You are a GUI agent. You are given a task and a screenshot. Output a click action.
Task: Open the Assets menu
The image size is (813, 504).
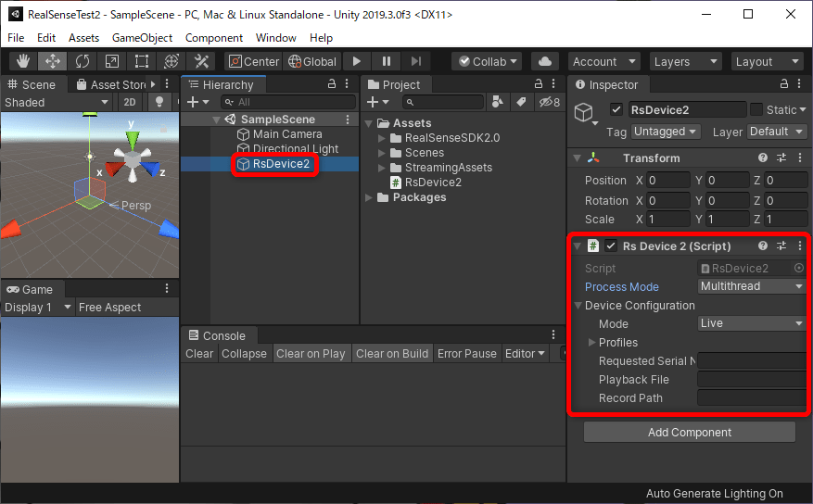[83, 38]
